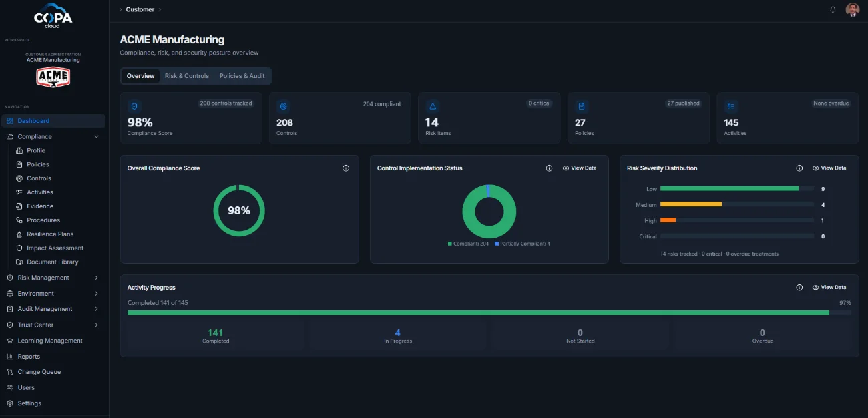
Task: Click the Environment globe icon
Action: click(10, 294)
